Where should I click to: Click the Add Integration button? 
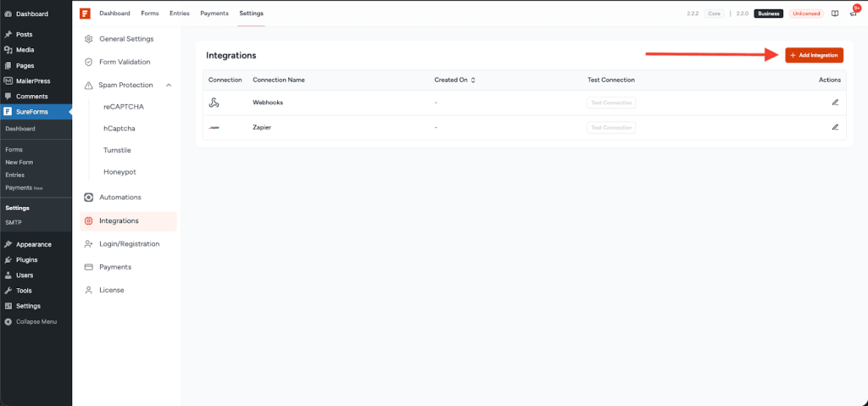coord(814,54)
